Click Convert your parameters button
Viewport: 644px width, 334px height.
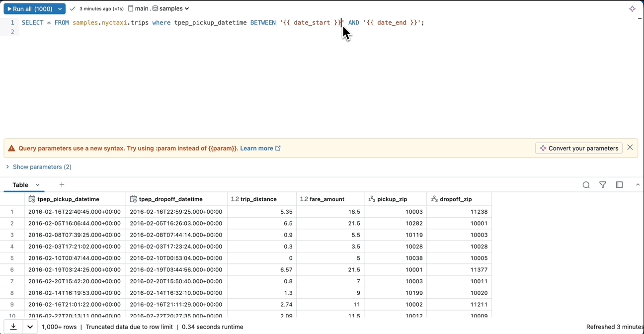(x=579, y=148)
